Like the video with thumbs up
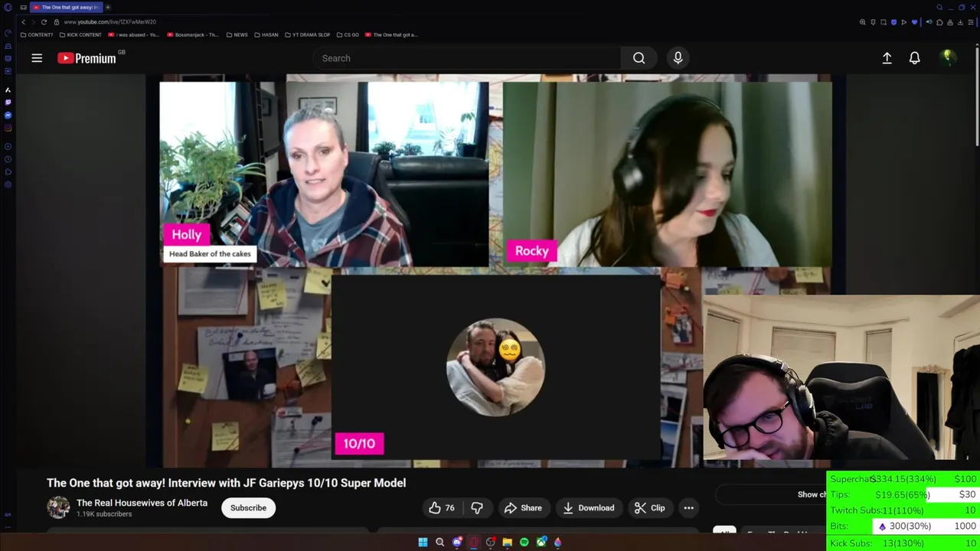980x551 pixels. coord(442,508)
